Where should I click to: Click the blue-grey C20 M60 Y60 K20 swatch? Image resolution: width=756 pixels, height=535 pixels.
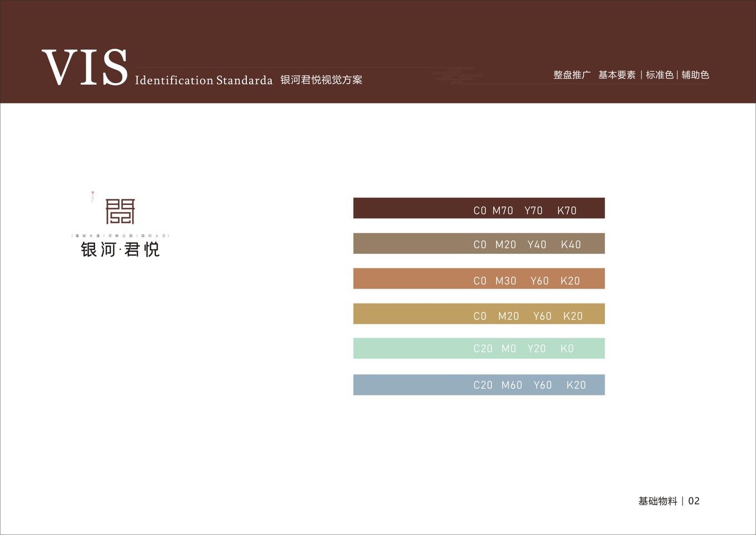tap(479, 385)
